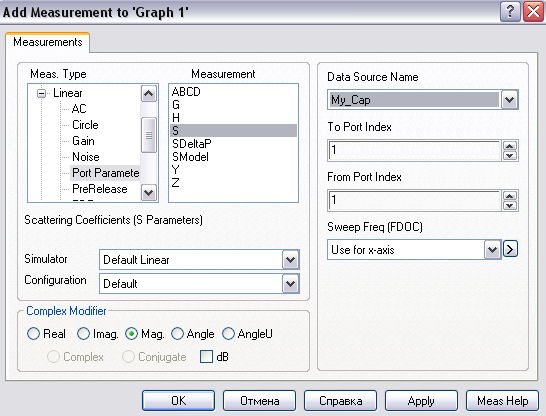This screenshot has height=416, width=546.
Task: Enable the dB checkbox
Action: [x=206, y=356]
